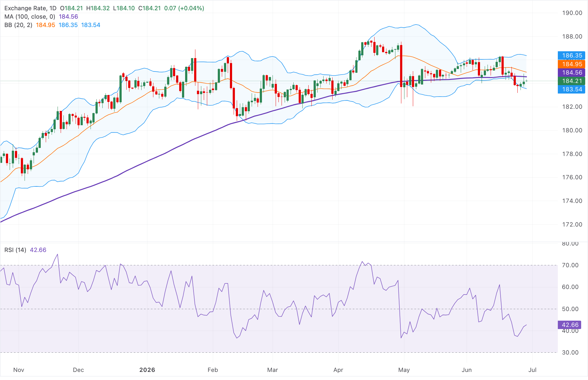
Task: Click the 2026 label on time axis
Action: [147, 370]
